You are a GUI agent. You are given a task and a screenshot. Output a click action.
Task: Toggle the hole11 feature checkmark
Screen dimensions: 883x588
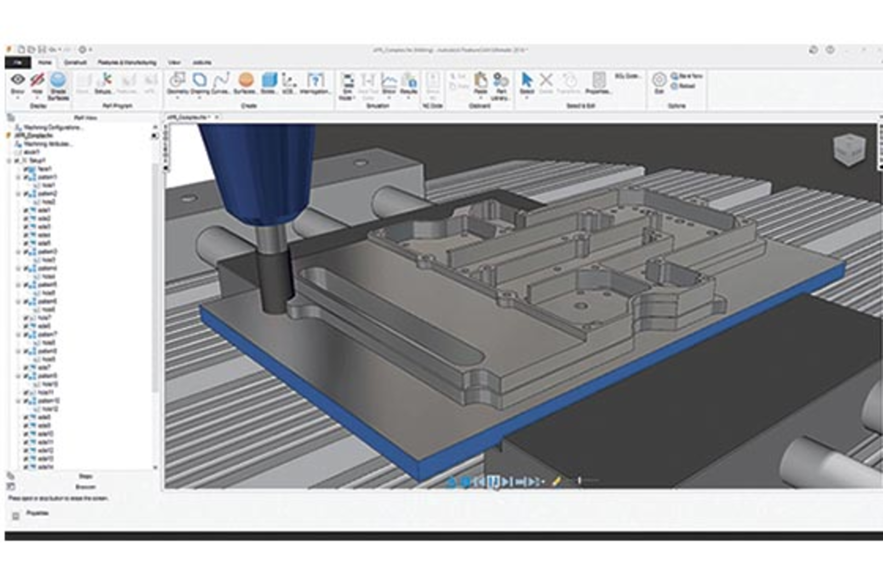(26, 393)
